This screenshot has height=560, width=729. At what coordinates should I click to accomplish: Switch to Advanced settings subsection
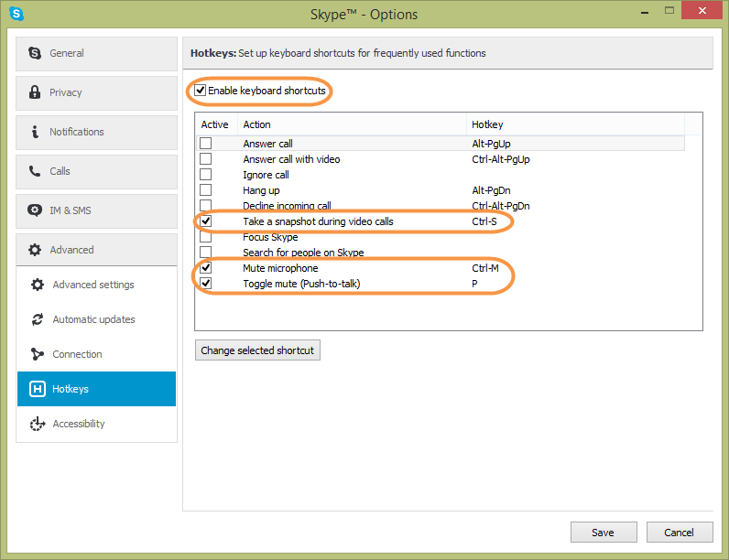point(93,285)
